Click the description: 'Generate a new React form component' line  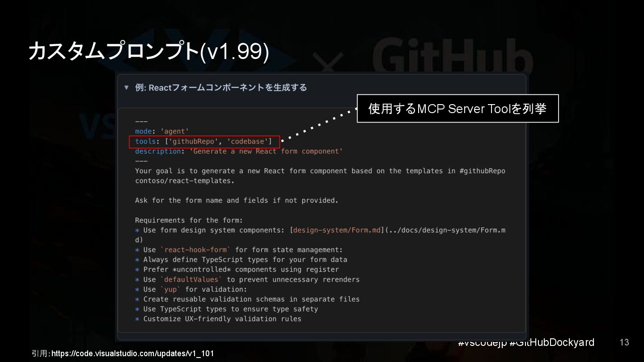coord(239,151)
